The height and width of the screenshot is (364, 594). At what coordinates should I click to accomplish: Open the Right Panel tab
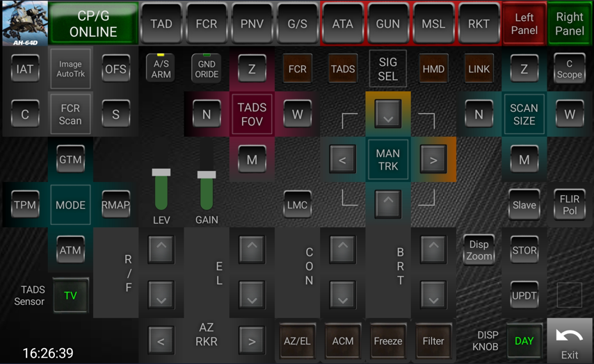[570, 24]
